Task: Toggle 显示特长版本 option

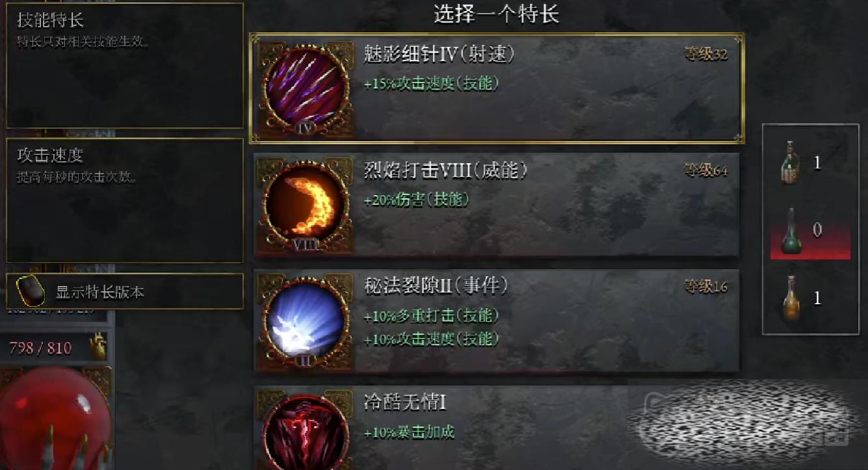Action: 125,291
